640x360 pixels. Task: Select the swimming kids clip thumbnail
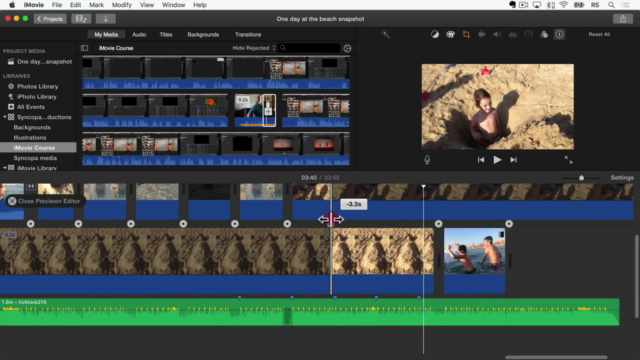[474, 251]
